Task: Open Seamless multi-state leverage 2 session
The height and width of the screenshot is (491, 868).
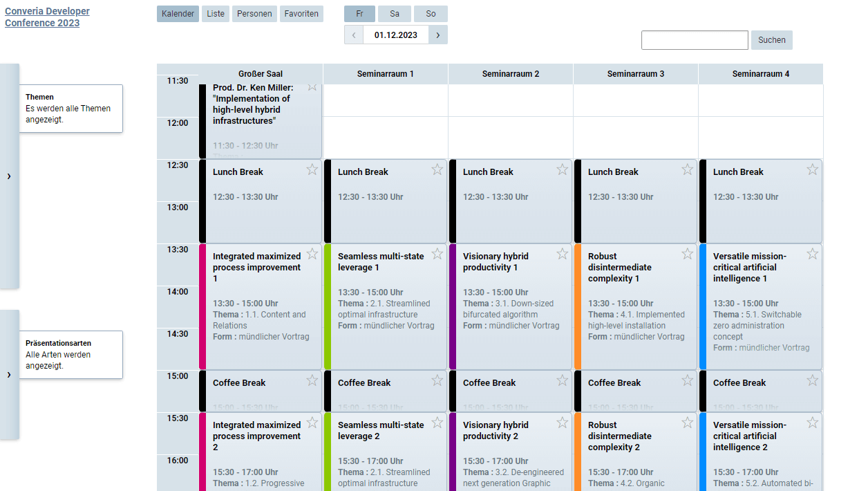Action: click(x=386, y=452)
